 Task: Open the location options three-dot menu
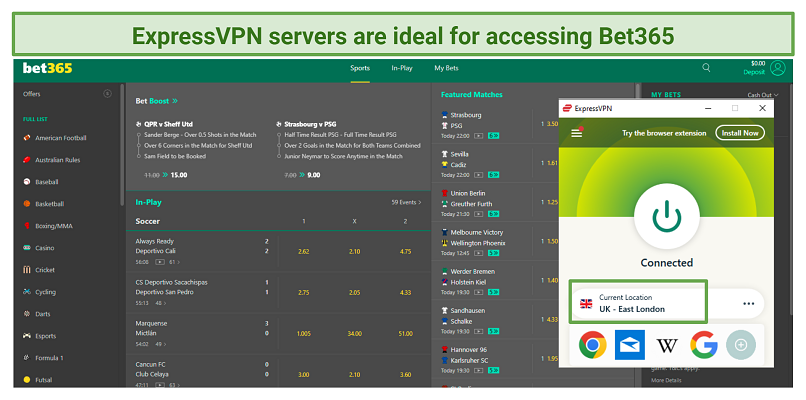pos(748,303)
